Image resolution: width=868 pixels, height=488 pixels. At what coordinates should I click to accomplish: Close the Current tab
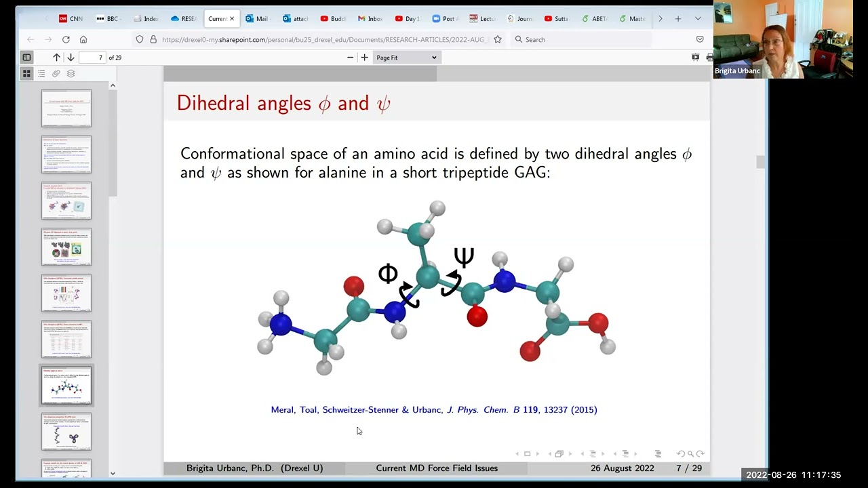tap(232, 19)
